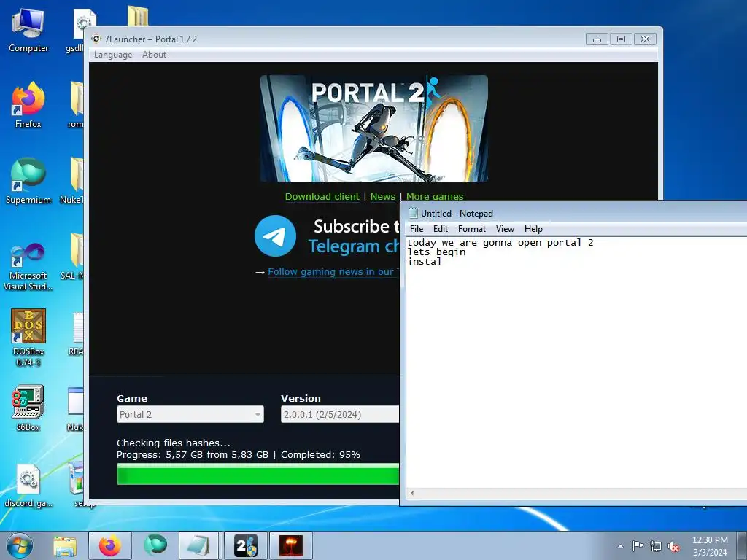Open the nuclear explosion app in taskbar
Viewport: 747px width, 560px height.
pos(290,545)
